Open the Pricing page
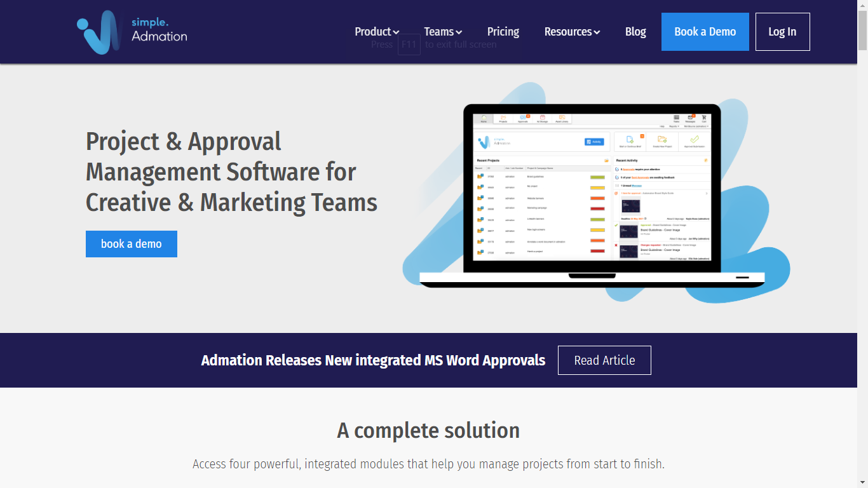The width and height of the screenshot is (868, 488). pyautogui.click(x=503, y=32)
